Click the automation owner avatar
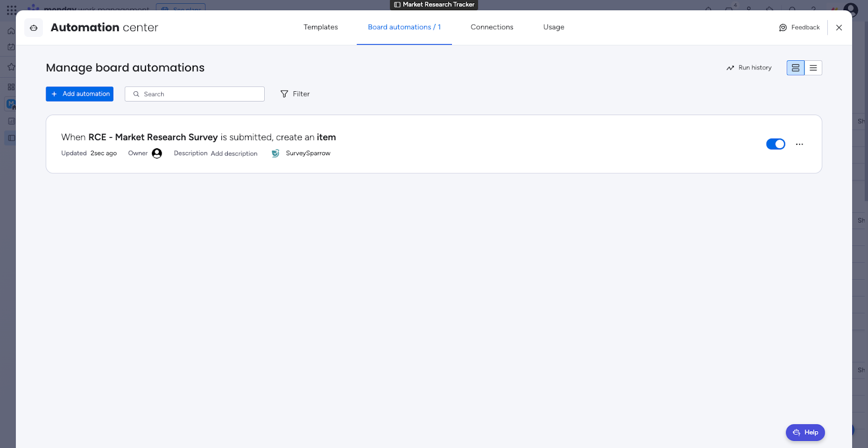This screenshot has width=868, height=448. tap(157, 154)
